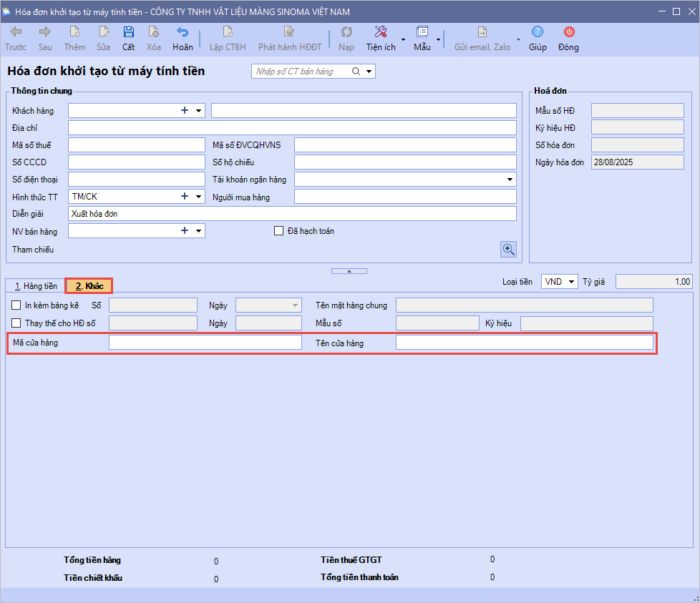Click the Mã cửa hàng input field

pos(204,343)
